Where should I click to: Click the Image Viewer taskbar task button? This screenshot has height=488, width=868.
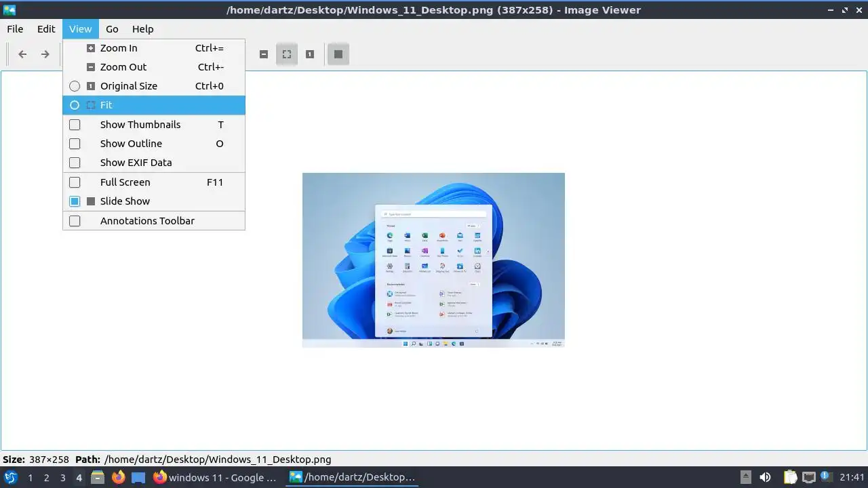coord(353,477)
